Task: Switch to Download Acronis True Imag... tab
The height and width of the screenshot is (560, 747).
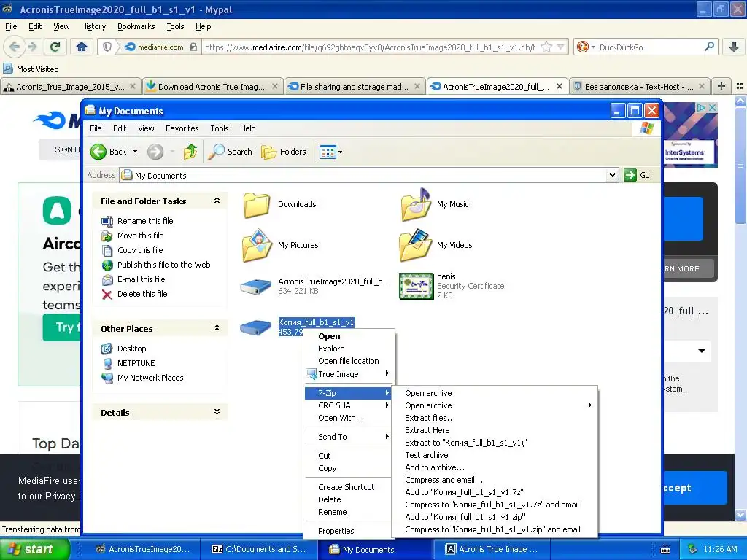Action: [212, 87]
